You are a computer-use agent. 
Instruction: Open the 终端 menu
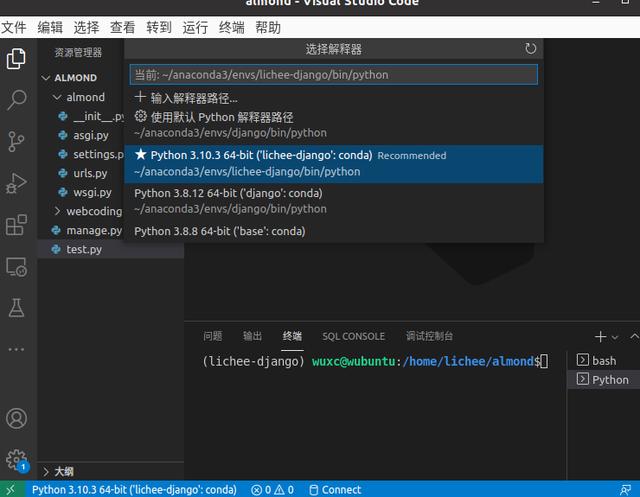click(x=231, y=28)
